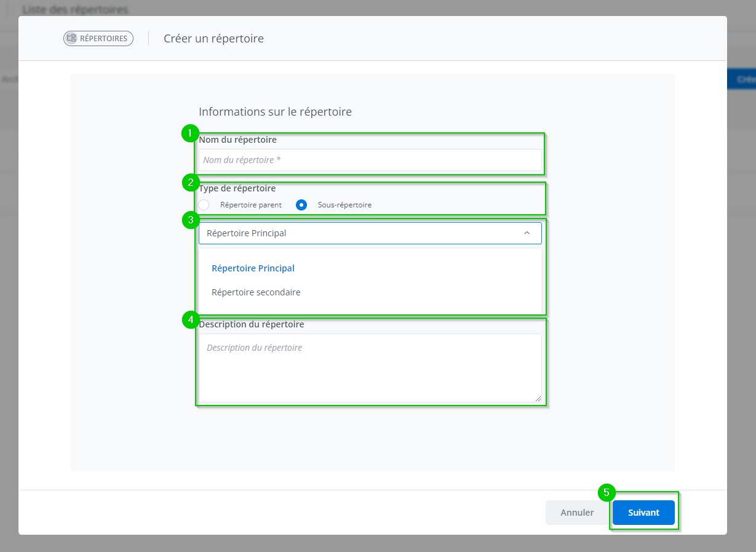This screenshot has width=756, height=552.
Task: Click the resize handle of the description textarea
Action: (538, 399)
